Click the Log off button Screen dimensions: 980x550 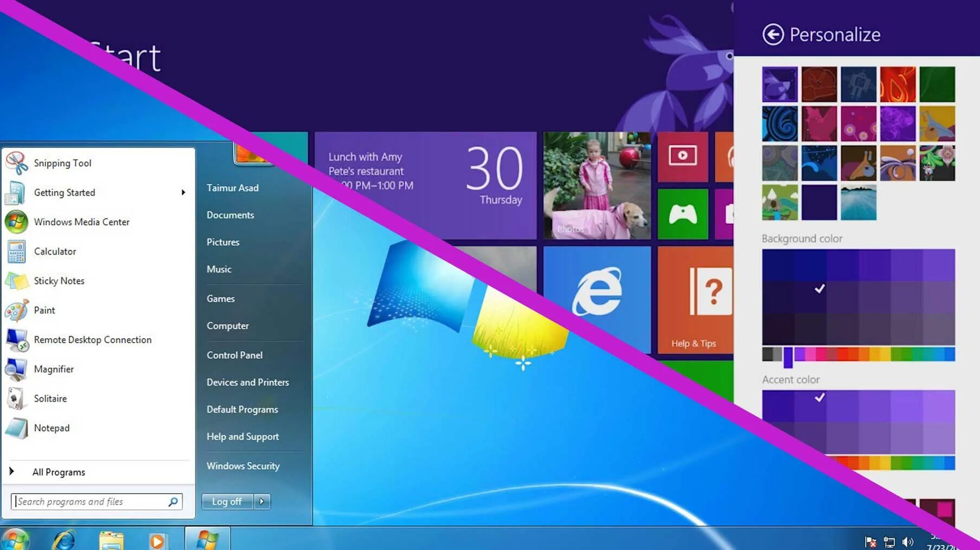227,502
